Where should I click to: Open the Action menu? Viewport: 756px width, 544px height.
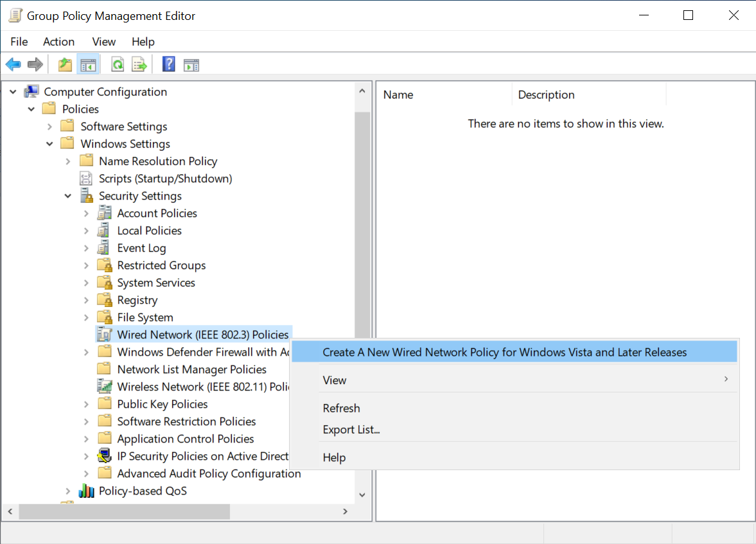[x=58, y=41]
